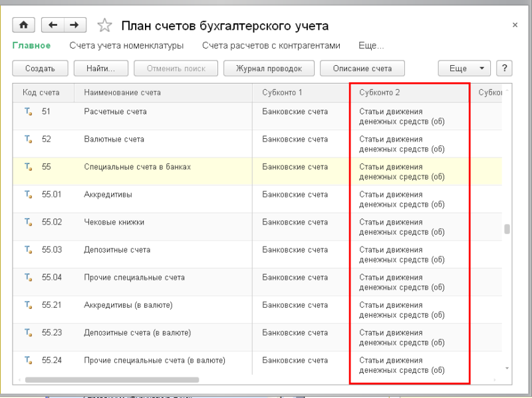
Task: Go forward with the right arrow
Action: click(x=74, y=25)
